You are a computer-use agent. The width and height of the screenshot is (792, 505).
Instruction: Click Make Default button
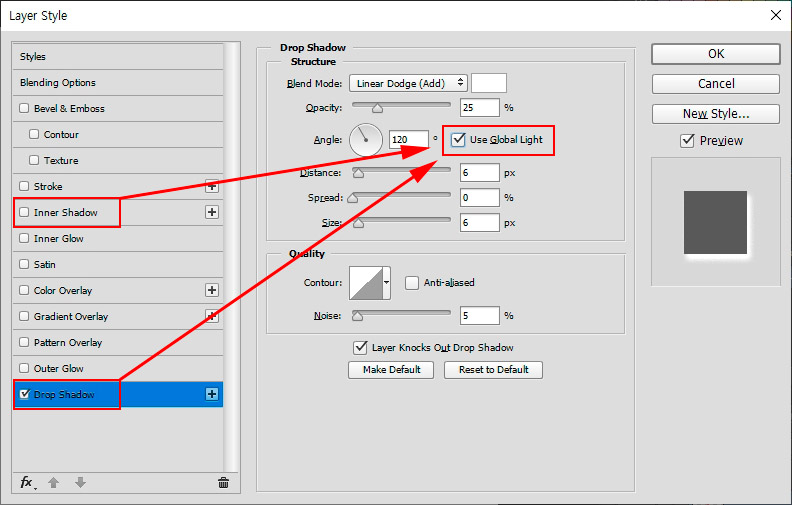tap(391, 370)
